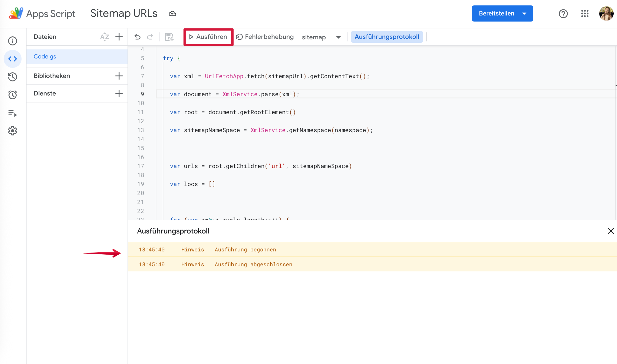Open the sitemap function dropdown

[x=321, y=37]
